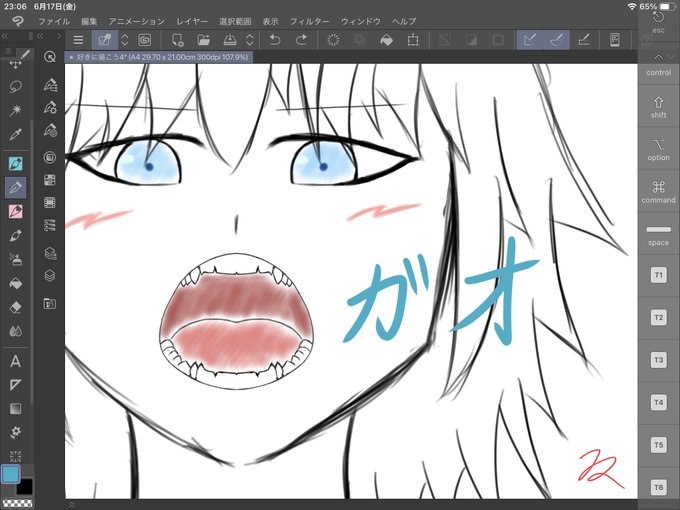Viewport: 680px width, 510px height.
Task: Select the pink Brush tool
Action: [16, 212]
